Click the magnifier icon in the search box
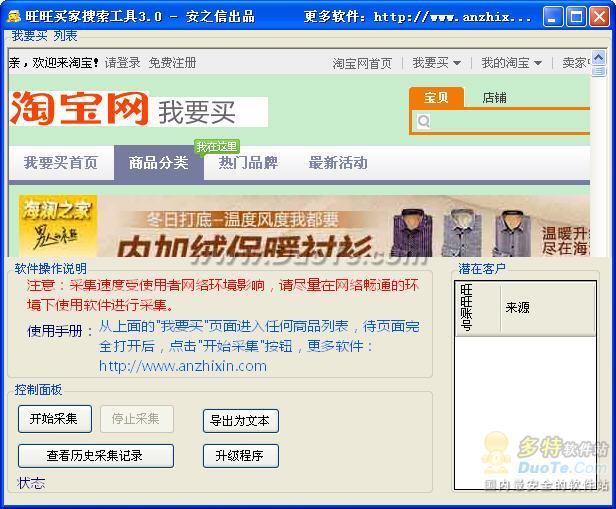The image size is (616, 509). (x=424, y=121)
